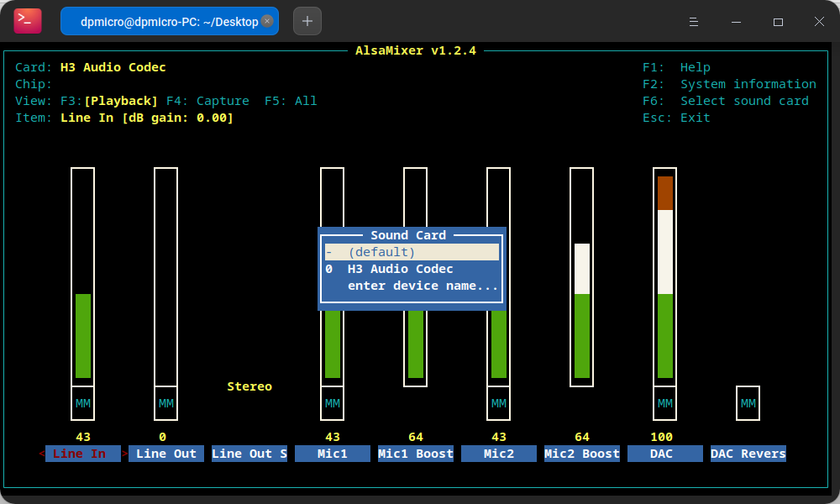Select the Mic2 Boost channel label
The height and width of the screenshot is (504, 840).
(582, 454)
